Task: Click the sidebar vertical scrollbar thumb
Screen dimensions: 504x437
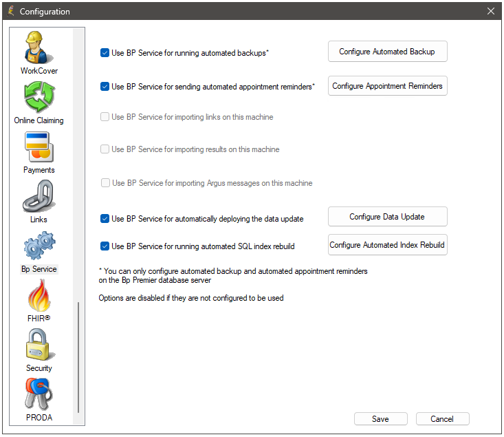Action: point(78,357)
